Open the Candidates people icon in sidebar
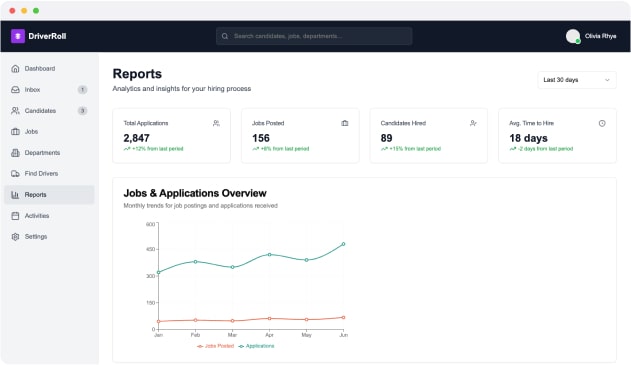This screenshot has height=365, width=631. [x=15, y=111]
